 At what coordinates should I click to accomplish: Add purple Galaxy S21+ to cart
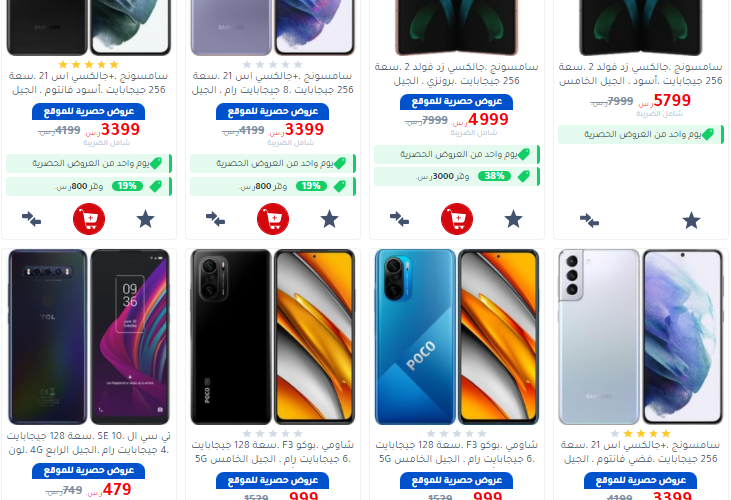point(273,219)
